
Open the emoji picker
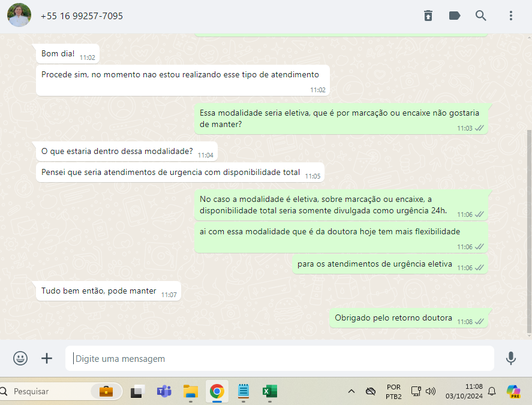click(20, 358)
